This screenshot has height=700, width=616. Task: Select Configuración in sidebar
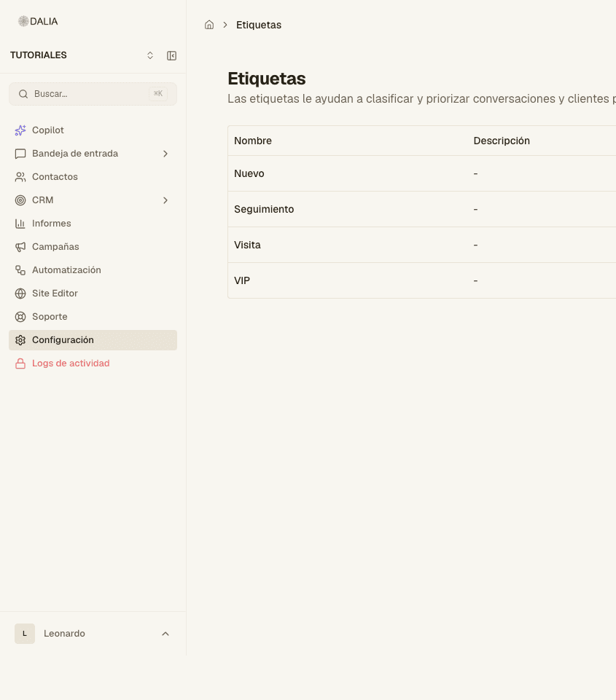93,340
